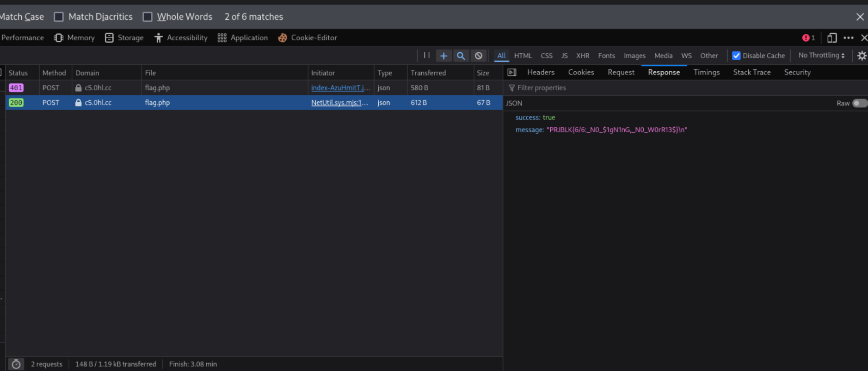Enable the Match Diacritics checkbox
The width and height of the screenshot is (868, 371).
pos(59,17)
